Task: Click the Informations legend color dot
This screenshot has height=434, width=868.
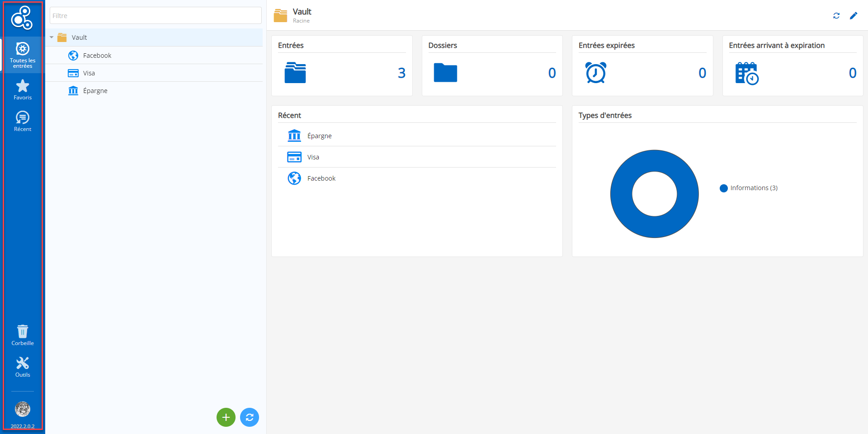Action: click(x=723, y=188)
